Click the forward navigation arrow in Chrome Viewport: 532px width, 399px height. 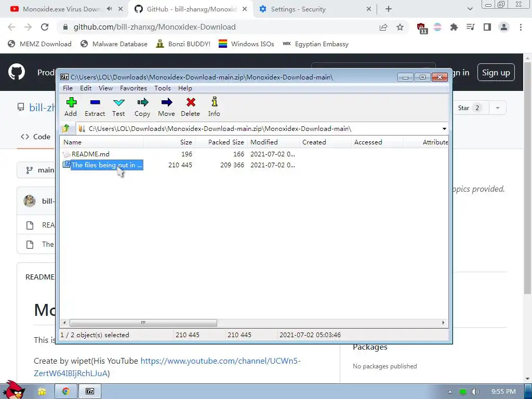28,27
